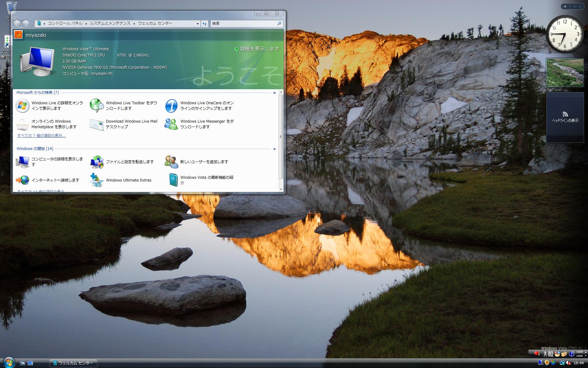Click Windows Start orb button
The width and height of the screenshot is (588, 368).
9,362
